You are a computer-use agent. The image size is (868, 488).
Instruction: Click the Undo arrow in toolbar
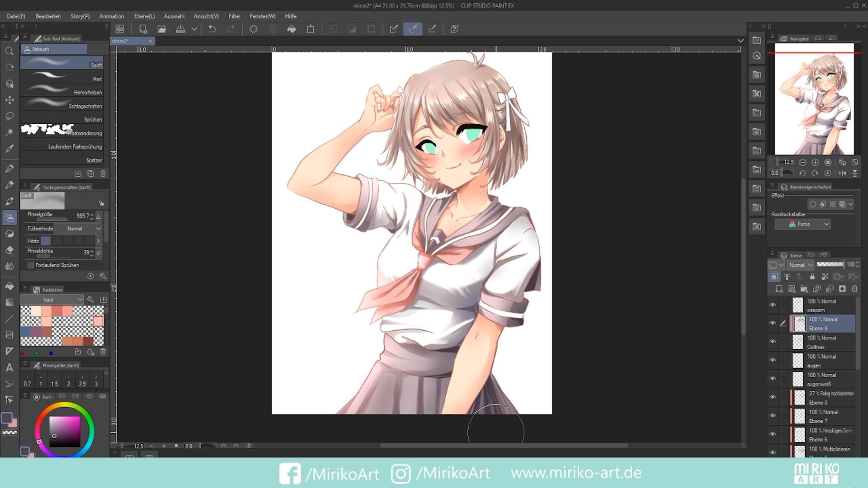point(212,29)
